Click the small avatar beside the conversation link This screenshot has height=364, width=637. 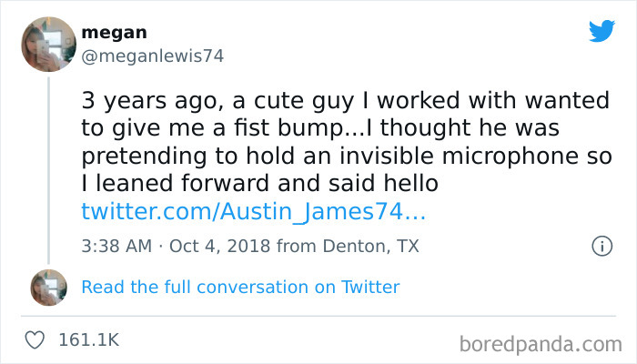tap(48, 288)
